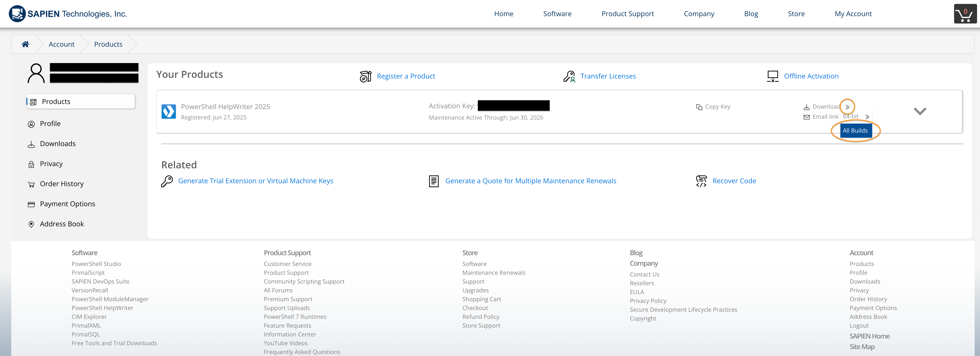
Task: Click the key icon for trial extension
Action: point(167,181)
